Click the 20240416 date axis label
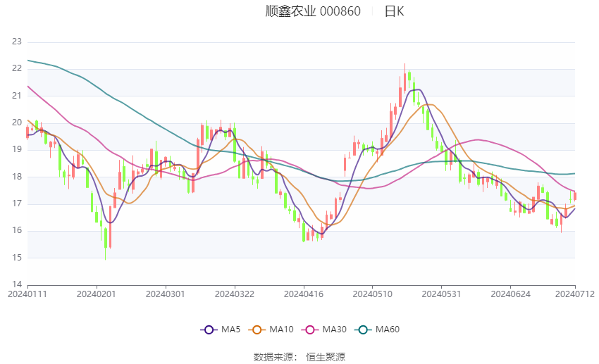599x364 pixels. coord(304,294)
